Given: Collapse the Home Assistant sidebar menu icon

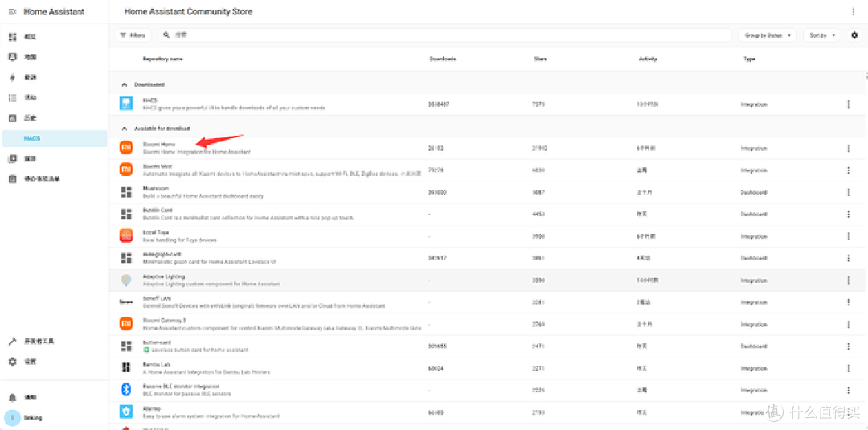Looking at the screenshot, I should tap(13, 11).
